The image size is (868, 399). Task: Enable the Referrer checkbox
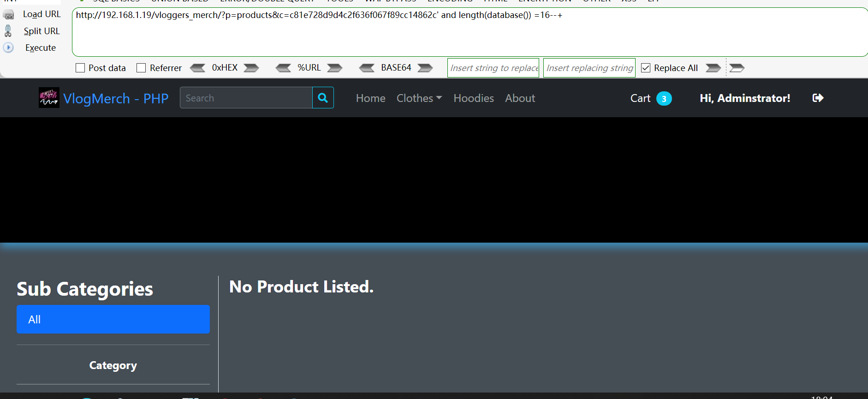[141, 68]
